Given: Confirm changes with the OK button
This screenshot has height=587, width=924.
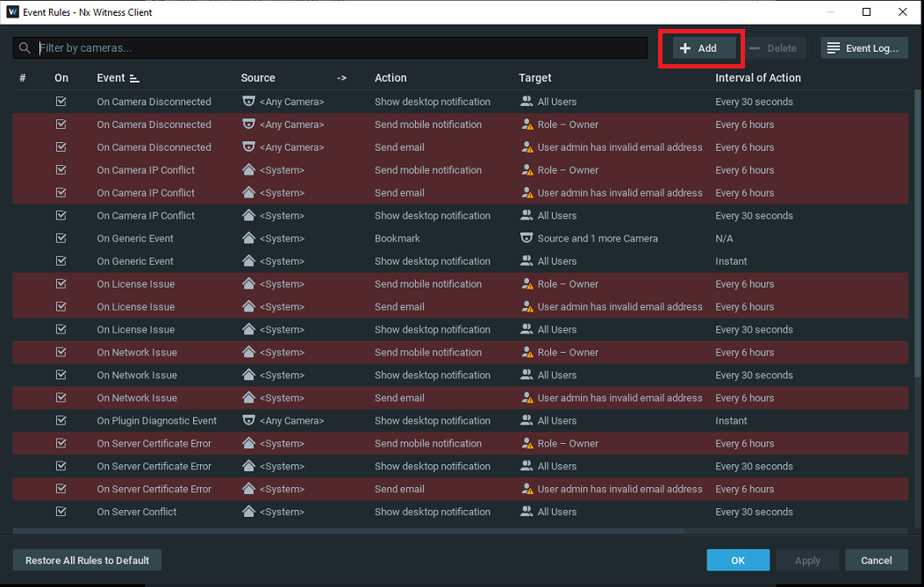Looking at the screenshot, I should tap(738, 560).
